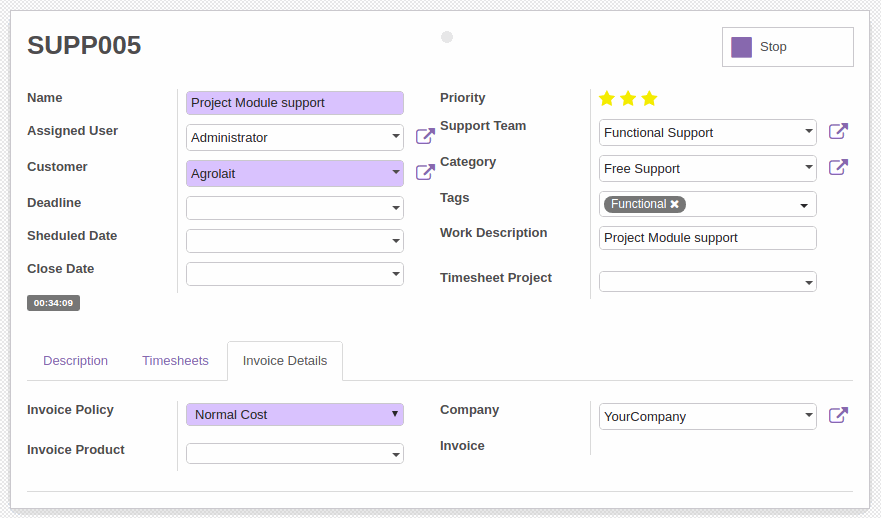Open Assigned User external link icon

pyautogui.click(x=425, y=136)
